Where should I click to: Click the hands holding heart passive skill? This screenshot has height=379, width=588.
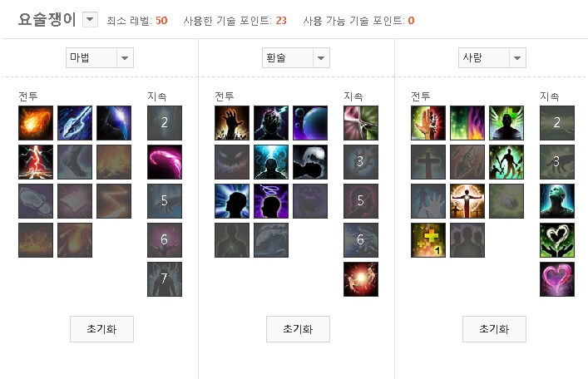[557, 240]
